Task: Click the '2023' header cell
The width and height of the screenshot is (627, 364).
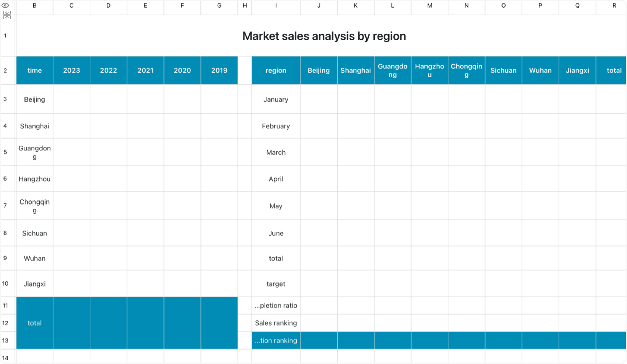Action: pos(71,70)
